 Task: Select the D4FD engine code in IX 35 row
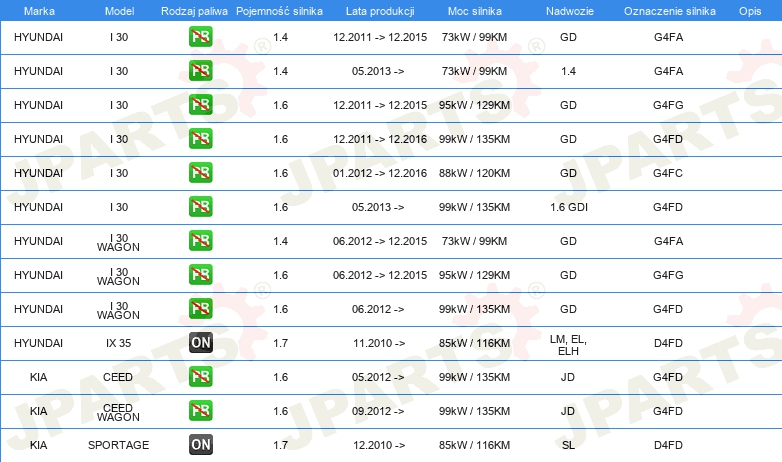668,343
